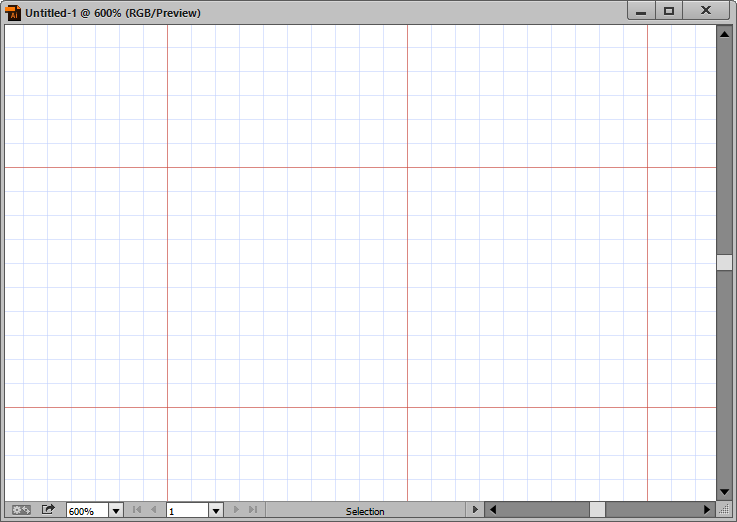Click the 600% zoom level field
The width and height of the screenshot is (737, 522).
[x=87, y=511]
